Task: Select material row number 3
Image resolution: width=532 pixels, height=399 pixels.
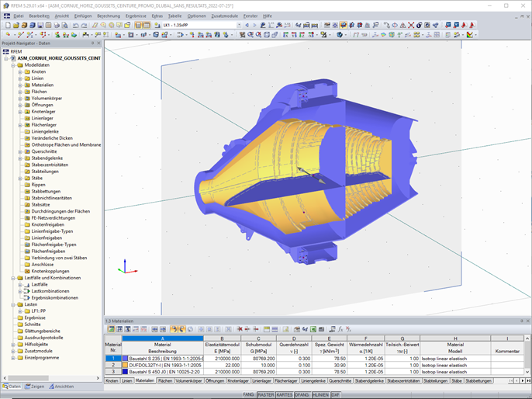Action: (x=113, y=372)
